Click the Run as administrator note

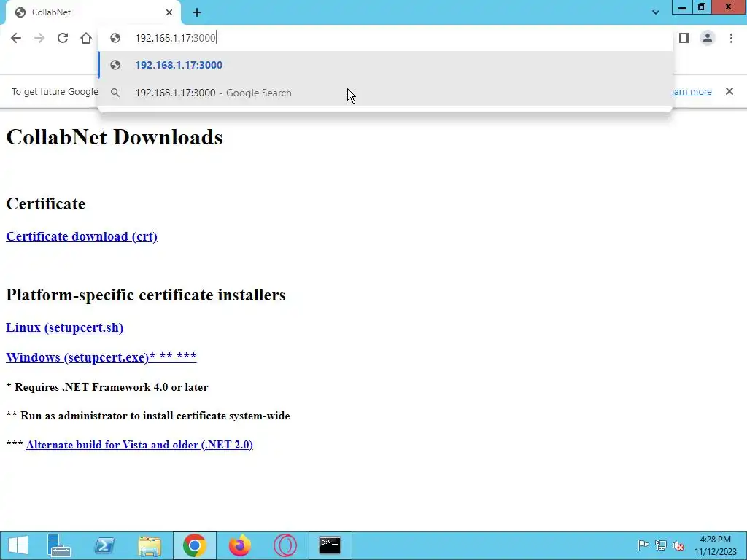148,416
